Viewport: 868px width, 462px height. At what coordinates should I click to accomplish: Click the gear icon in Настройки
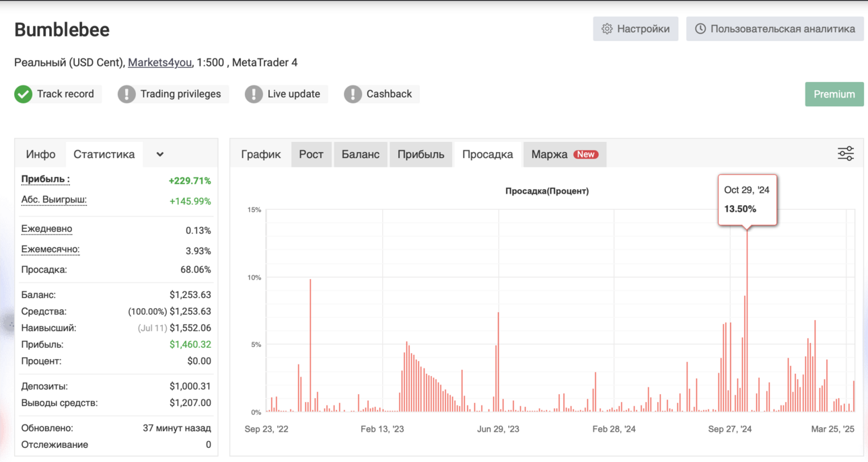tap(607, 29)
